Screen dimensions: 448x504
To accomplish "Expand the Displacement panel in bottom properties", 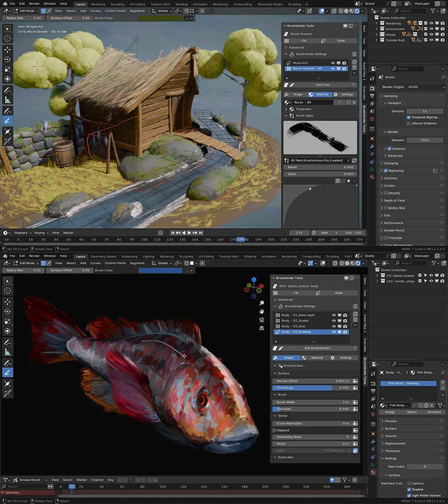I will pos(395,444).
